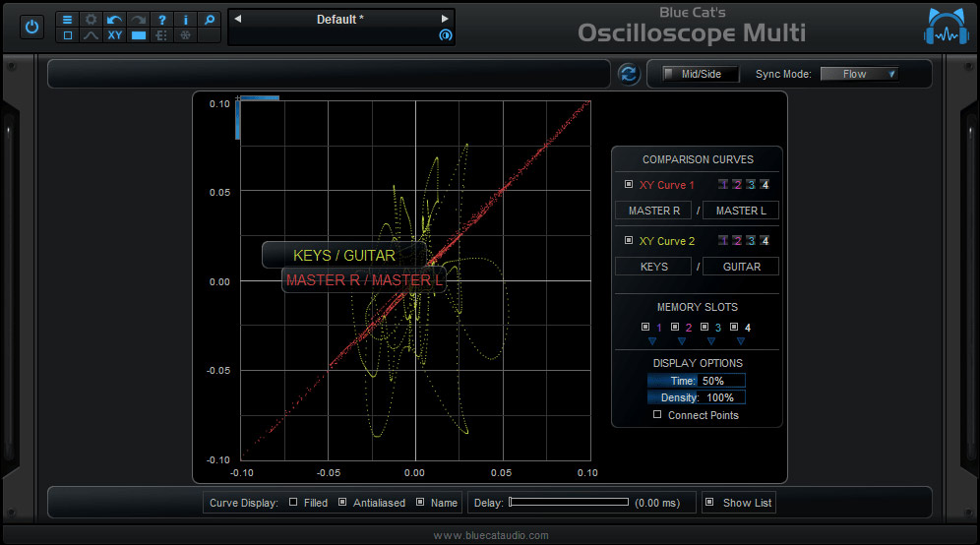Click the XY Curve 2 label

tap(666, 241)
